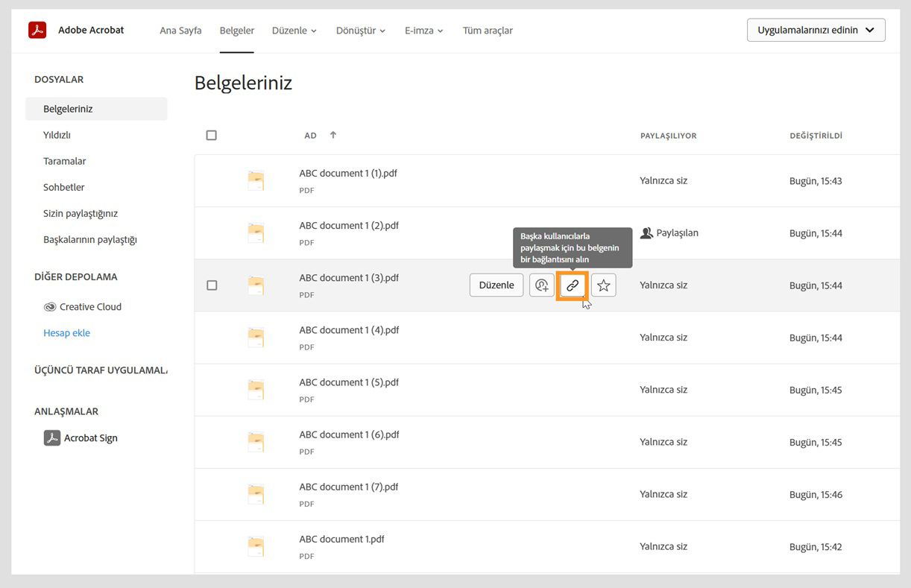Select Yıldızlı in the sidebar
Image resolution: width=911 pixels, height=588 pixels.
57,135
